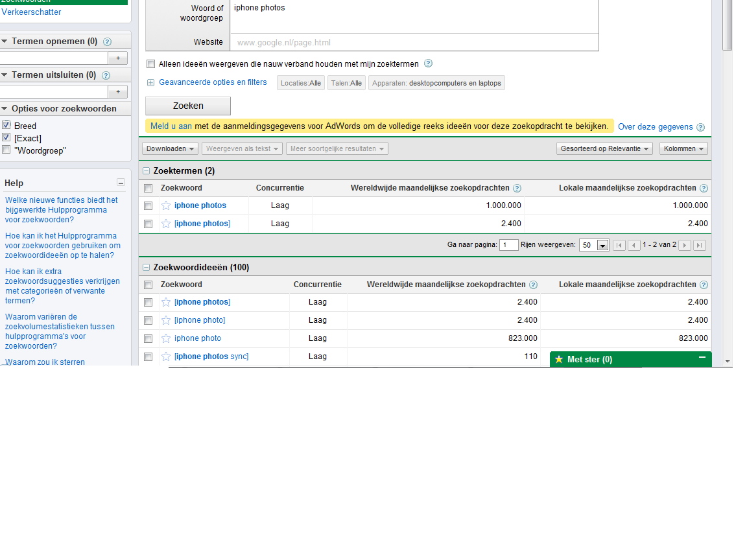Sort Zoekwoordideeën table by Concurrentie column
The image size is (747, 560).
coord(317,285)
